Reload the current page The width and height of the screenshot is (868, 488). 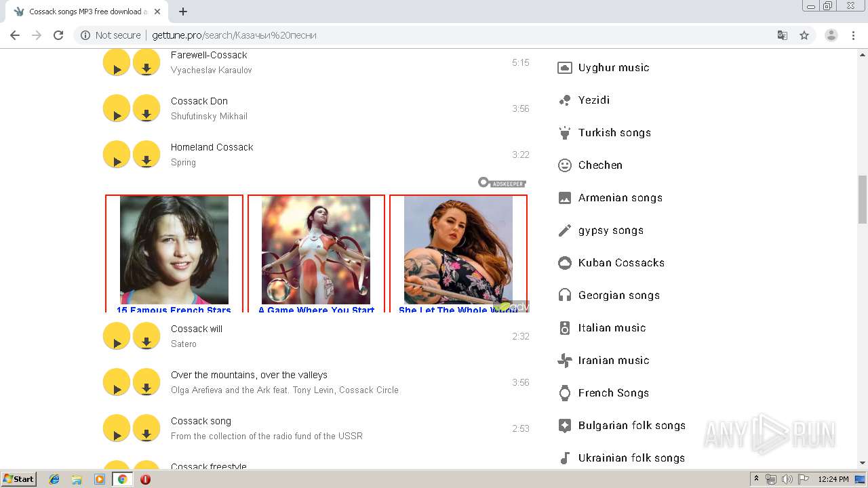[x=58, y=35]
